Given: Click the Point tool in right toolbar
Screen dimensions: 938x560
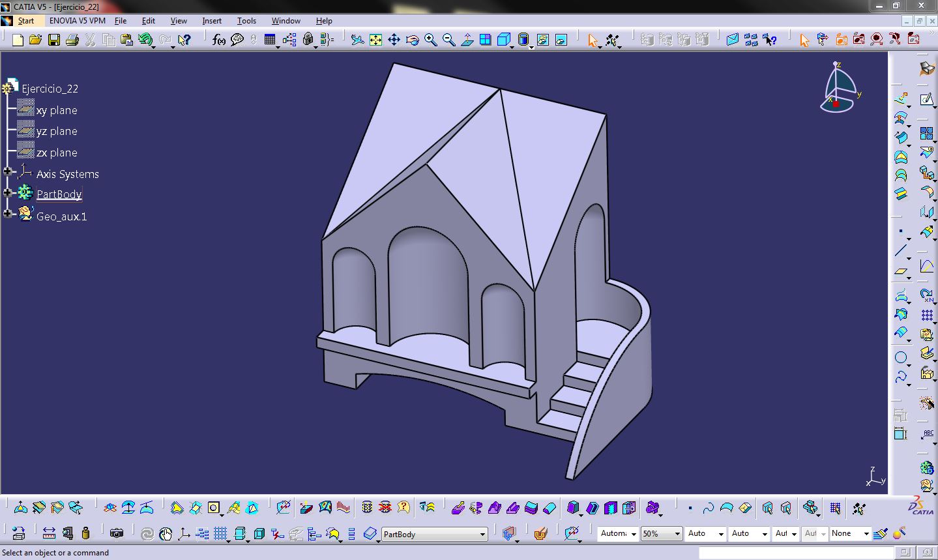Looking at the screenshot, I should pyautogui.click(x=901, y=231).
